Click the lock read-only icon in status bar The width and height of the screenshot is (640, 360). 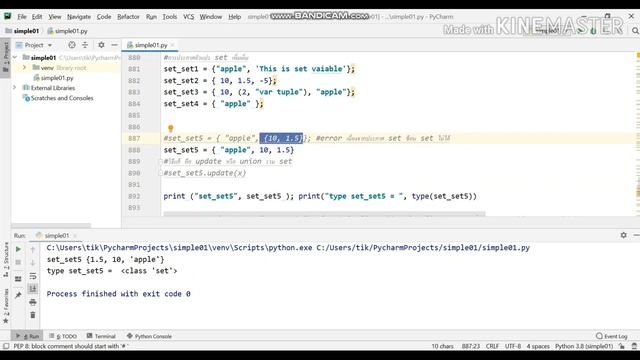(622, 346)
